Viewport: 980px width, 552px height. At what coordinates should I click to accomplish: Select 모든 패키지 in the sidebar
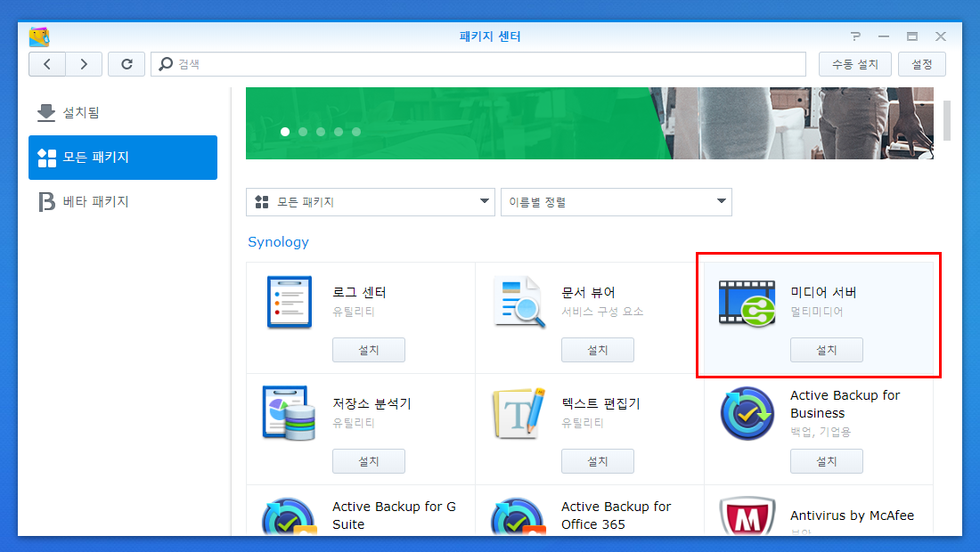[x=123, y=158]
